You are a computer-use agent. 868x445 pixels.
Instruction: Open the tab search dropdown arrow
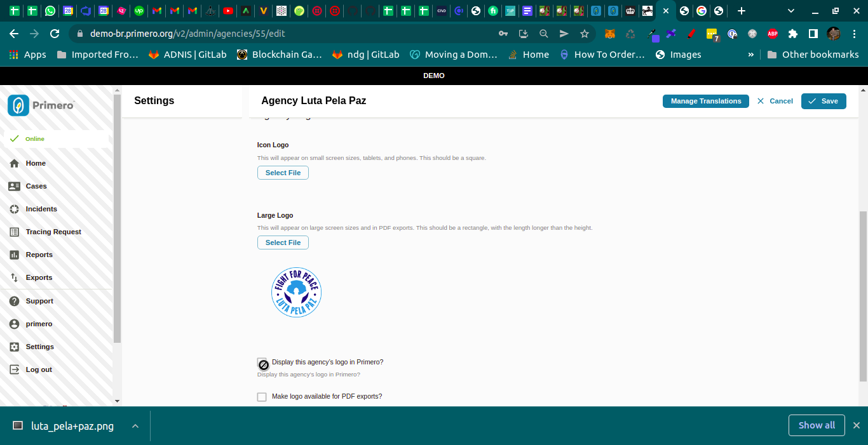pos(790,11)
